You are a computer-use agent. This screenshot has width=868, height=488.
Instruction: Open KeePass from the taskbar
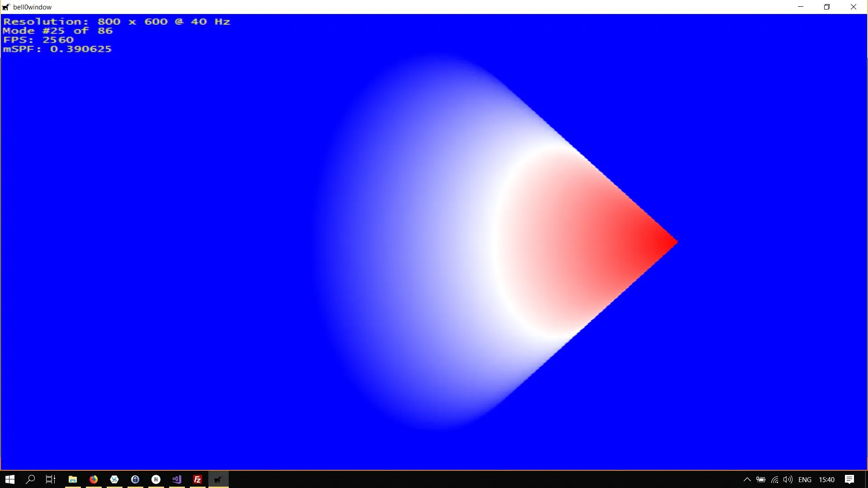coord(135,479)
